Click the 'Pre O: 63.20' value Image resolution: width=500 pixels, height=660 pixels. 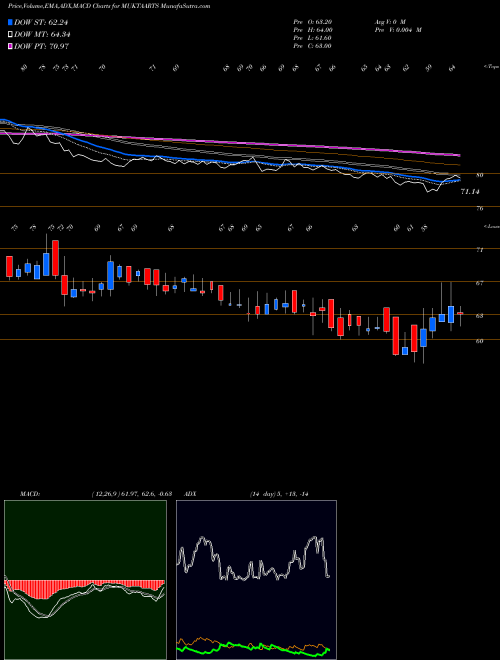(x=313, y=22)
